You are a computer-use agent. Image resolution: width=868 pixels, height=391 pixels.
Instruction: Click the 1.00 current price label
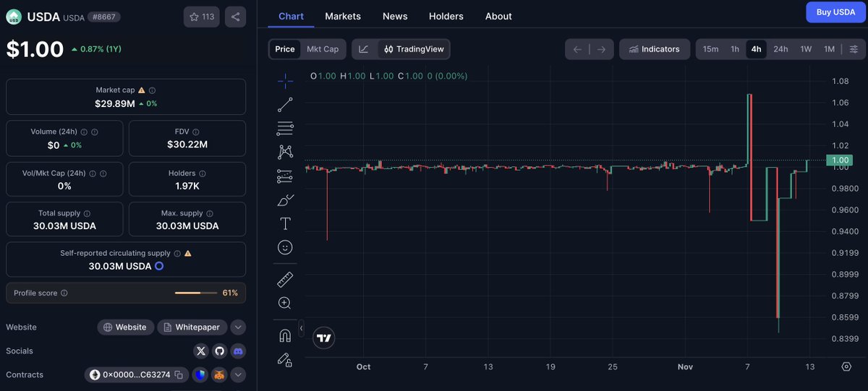pos(841,160)
